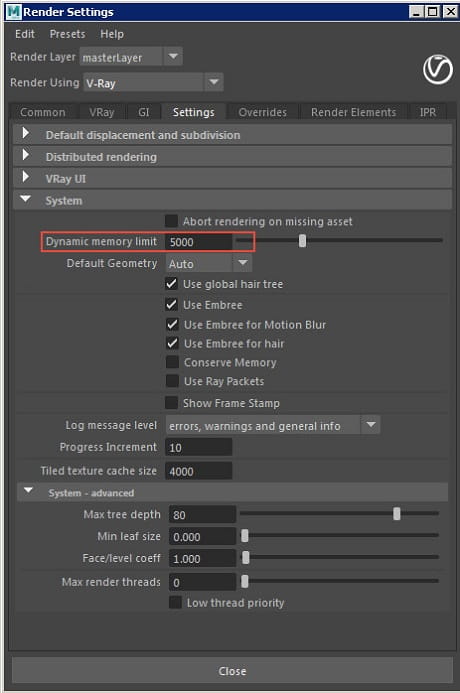
Task: Disable the Use Embree checkbox
Action: click(171, 305)
